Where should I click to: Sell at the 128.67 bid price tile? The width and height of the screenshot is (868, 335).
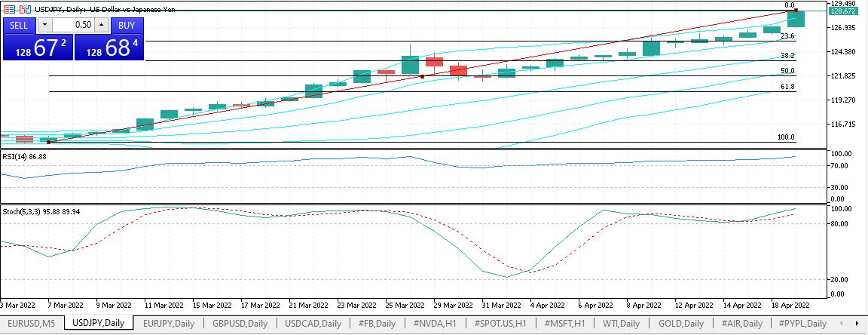pyautogui.click(x=38, y=48)
